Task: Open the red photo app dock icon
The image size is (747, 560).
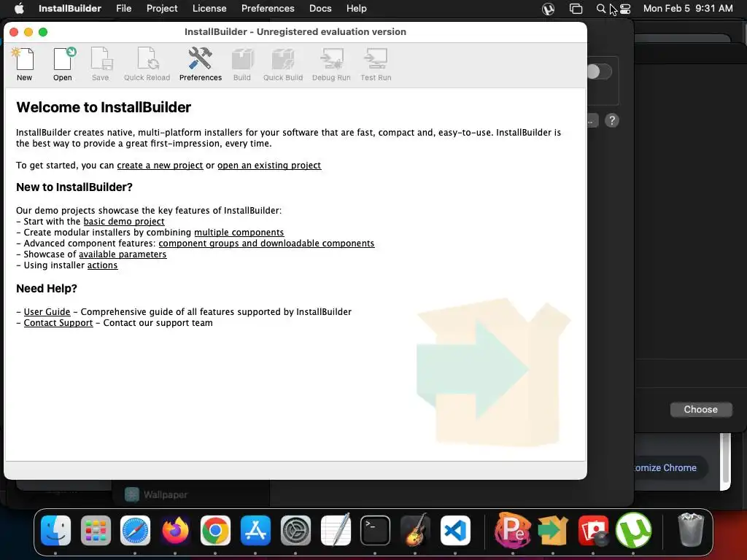Action: click(x=593, y=530)
